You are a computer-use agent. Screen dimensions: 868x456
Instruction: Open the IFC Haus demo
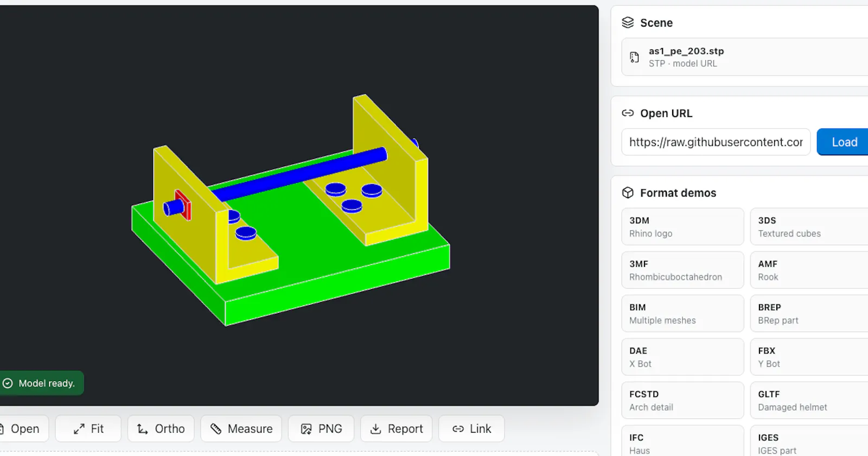pos(682,441)
